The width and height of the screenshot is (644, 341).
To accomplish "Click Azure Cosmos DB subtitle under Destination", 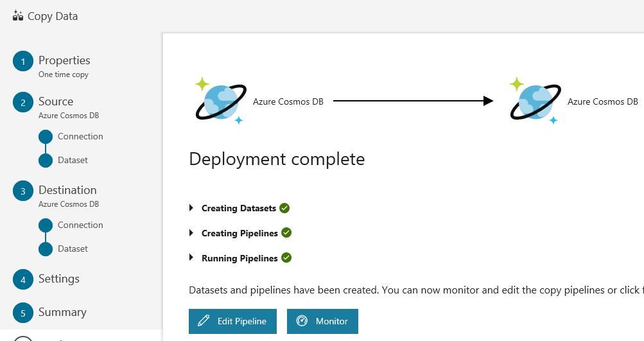I will tap(69, 204).
